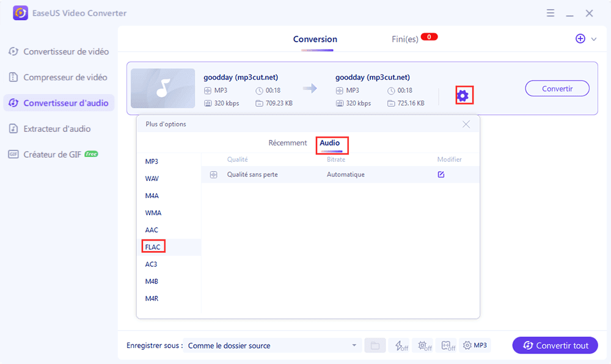Add a new file with the plus icon
The width and height of the screenshot is (611, 364).
pos(579,38)
